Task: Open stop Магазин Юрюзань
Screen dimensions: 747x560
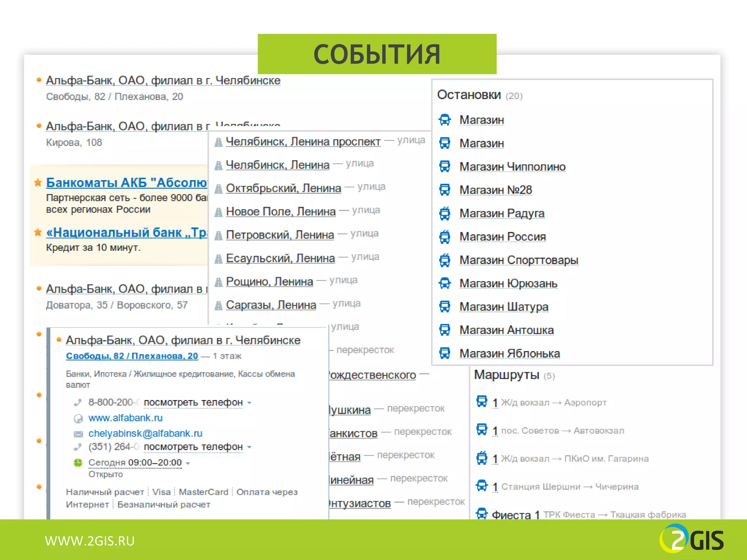Action: pyautogui.click(x=508, y=283)
